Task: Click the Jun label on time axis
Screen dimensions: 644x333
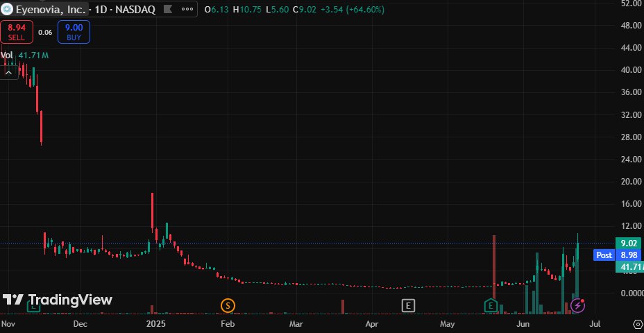Action: (523, 323)
